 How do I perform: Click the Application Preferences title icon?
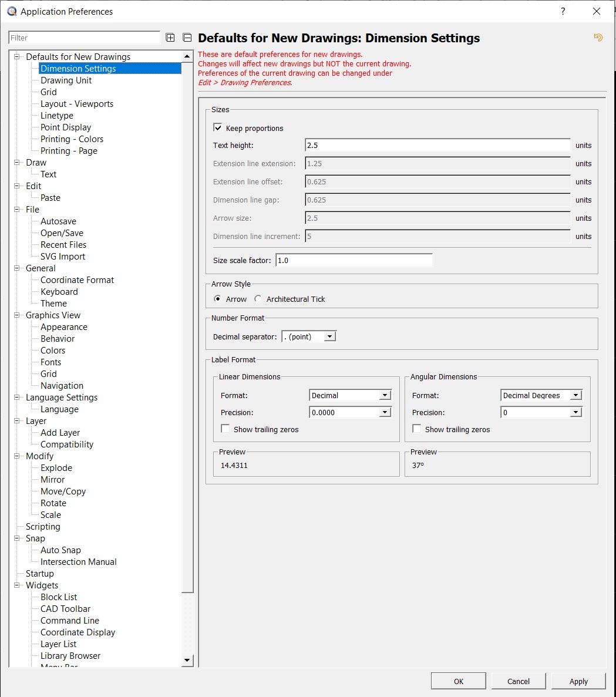12,11
